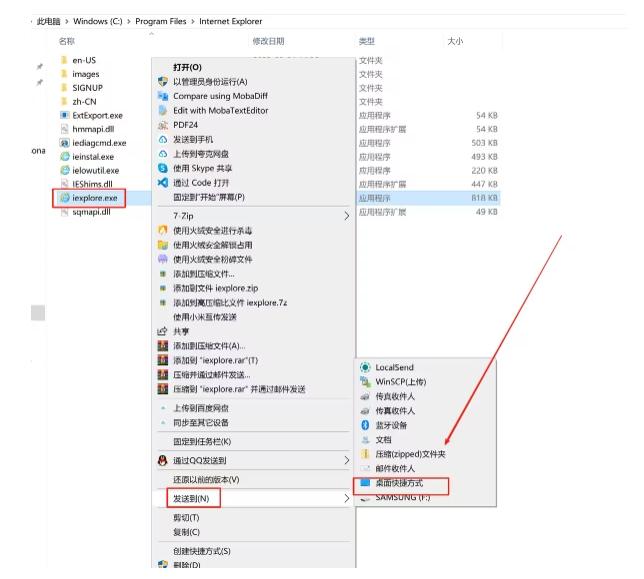Expand the 发送到(N) submenu arrow
This screenshot has height=579, width=644.
(x=347, y=498)
